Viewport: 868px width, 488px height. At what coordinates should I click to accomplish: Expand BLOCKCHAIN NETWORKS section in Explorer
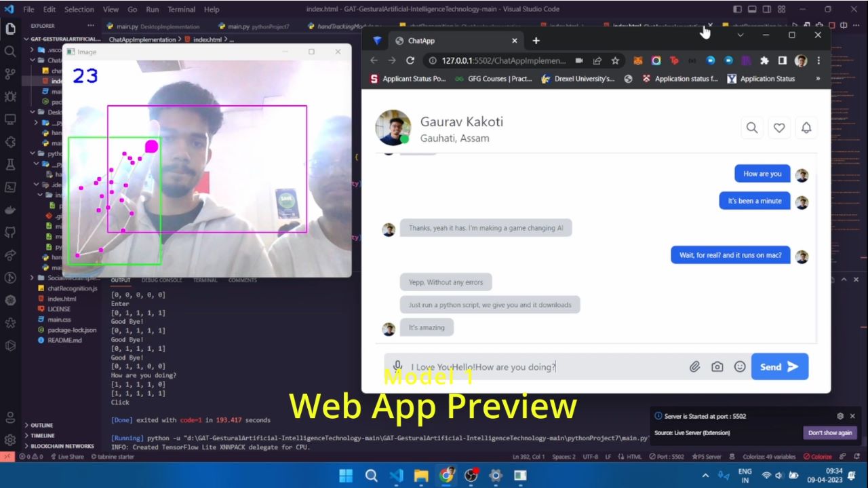coord(60,446)
